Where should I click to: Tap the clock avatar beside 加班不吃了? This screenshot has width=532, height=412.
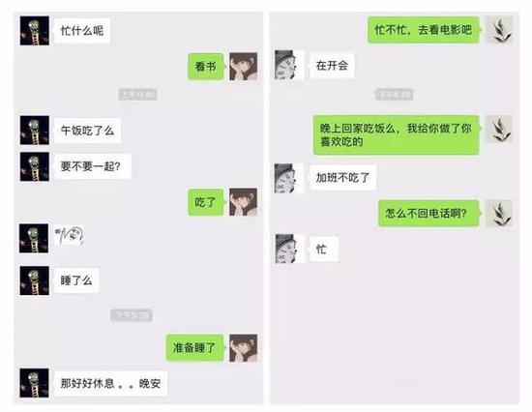click(x=288, y=179)
